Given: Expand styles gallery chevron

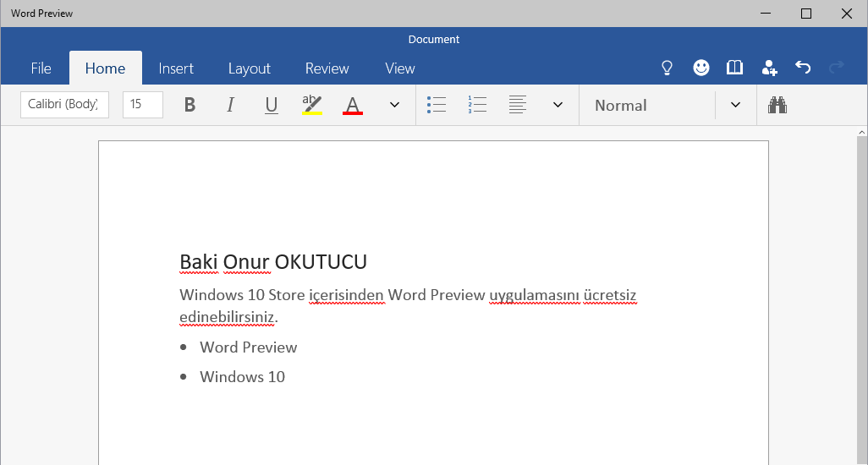Looking at the screenshot, I should click(736, 105).
